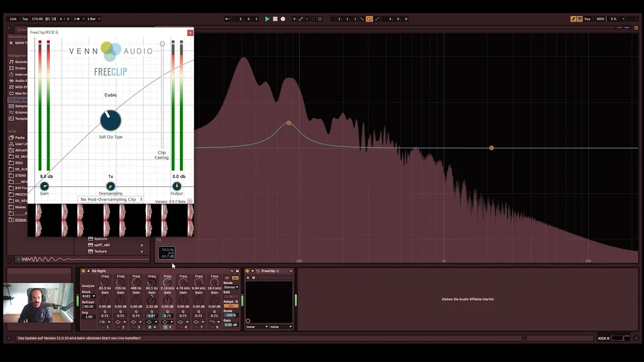Toggle the Session Record circle icon
Screen dimensions: 644x362
pos(320,19)
